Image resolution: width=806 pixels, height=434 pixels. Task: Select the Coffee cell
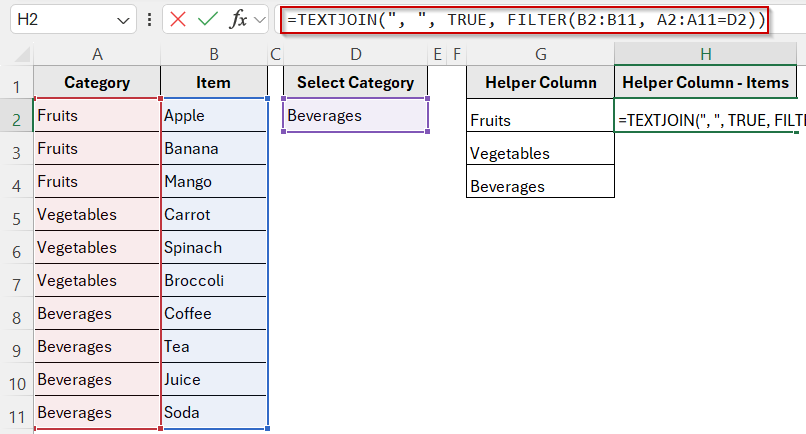pyautogui.click(x=213, y=313)
